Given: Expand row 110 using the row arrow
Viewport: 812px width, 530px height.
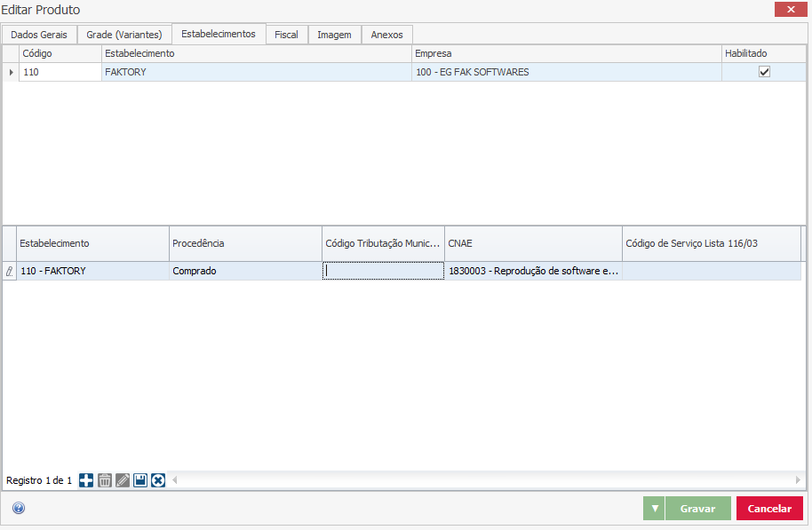Looking at the screenshot, I should (x=11, y=72).
